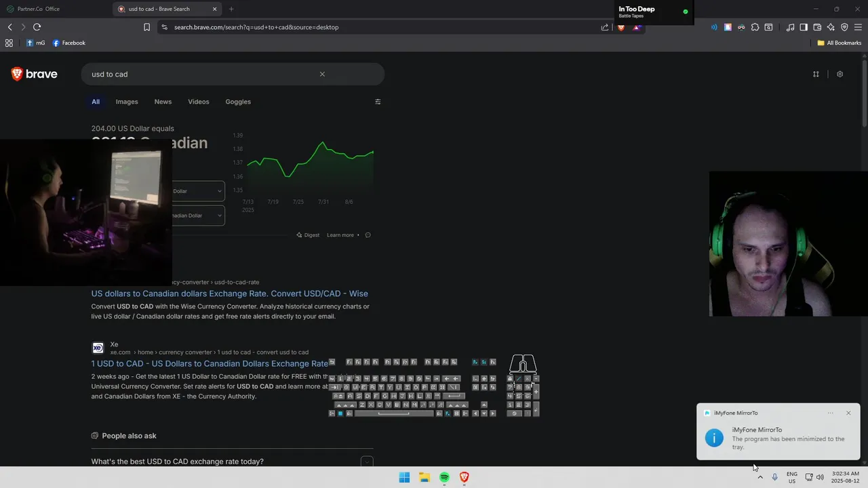This screenshot has width=868, height=488.
Task: Open the Brave Wallet icon
Action: click(817, 27)
